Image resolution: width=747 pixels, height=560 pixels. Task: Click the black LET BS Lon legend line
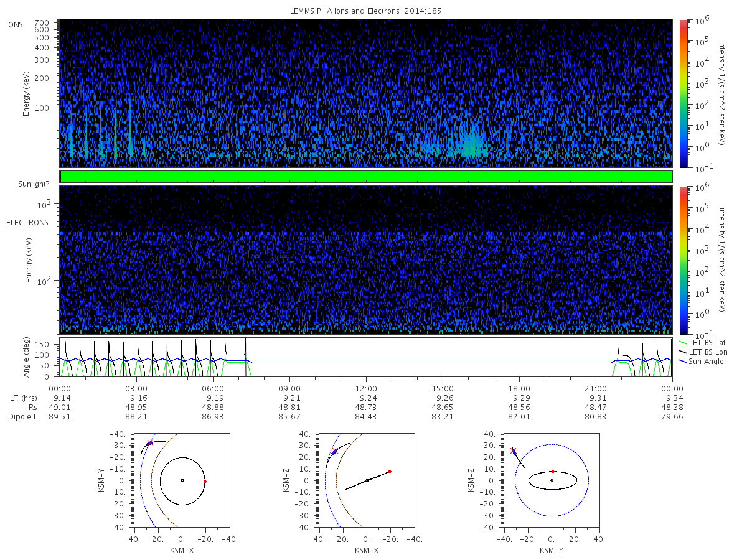pos(683,352)
